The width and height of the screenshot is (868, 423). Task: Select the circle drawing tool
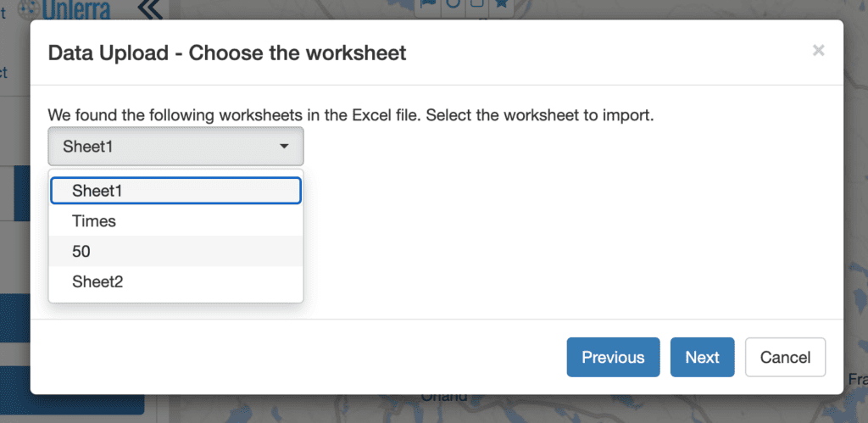click(x=453, y=5)
